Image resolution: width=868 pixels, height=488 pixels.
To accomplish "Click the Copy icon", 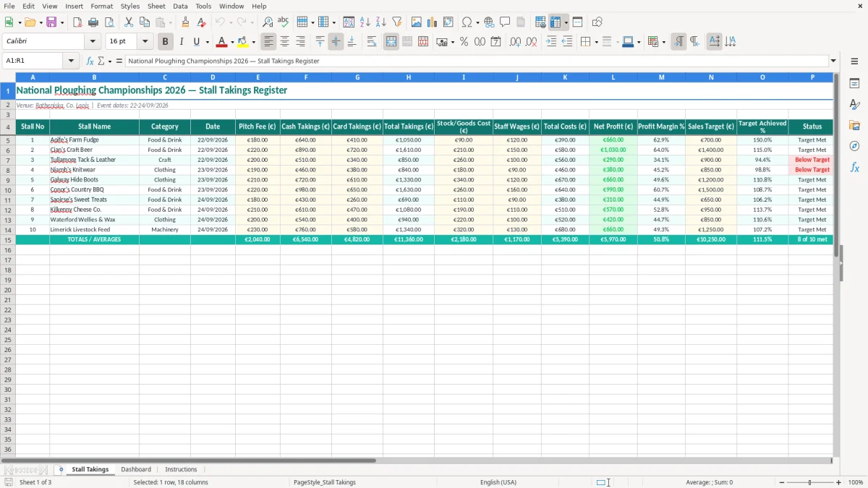I will [x=145, y=22].
